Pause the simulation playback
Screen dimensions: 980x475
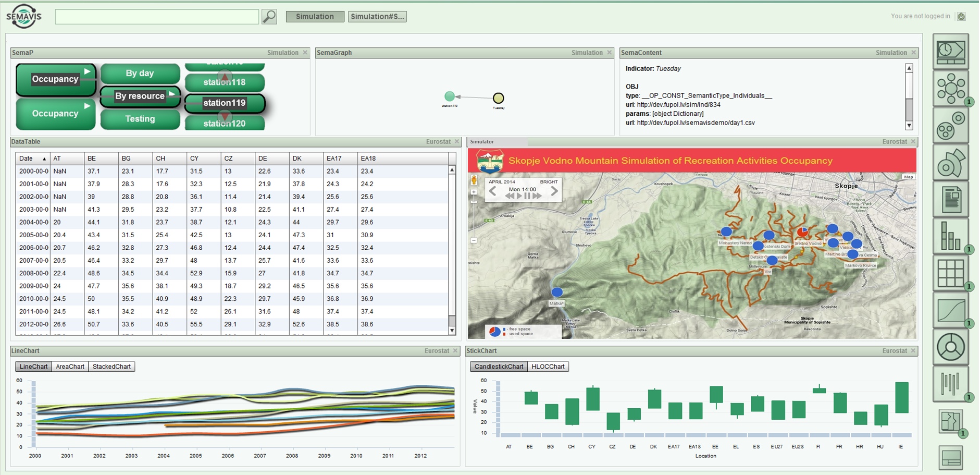(527, 196)
